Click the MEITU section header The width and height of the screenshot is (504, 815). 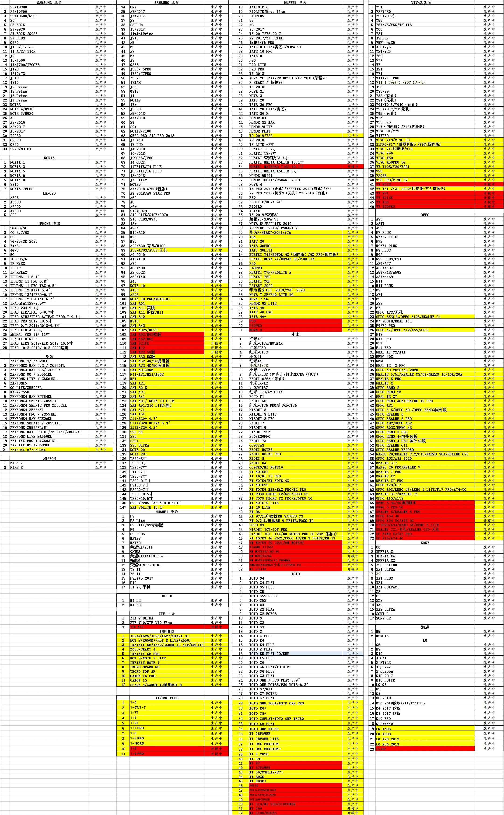click(167, 596)
